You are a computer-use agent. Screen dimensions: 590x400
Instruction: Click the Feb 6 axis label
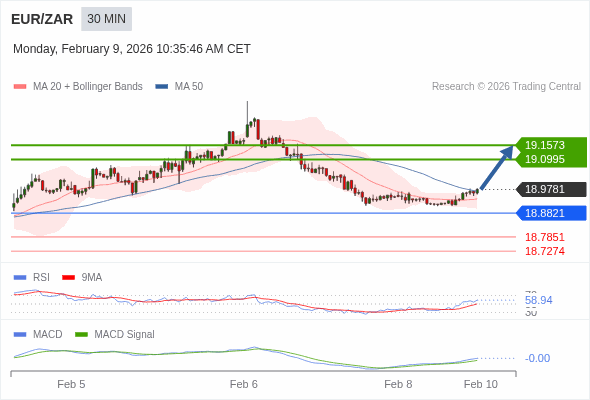coord(244,384)
